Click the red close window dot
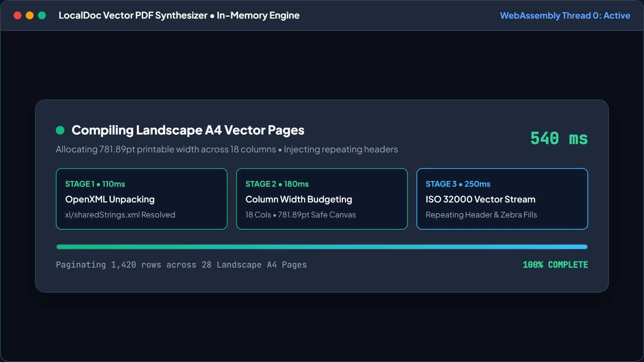Screen dimensions: 644x362 18,15
